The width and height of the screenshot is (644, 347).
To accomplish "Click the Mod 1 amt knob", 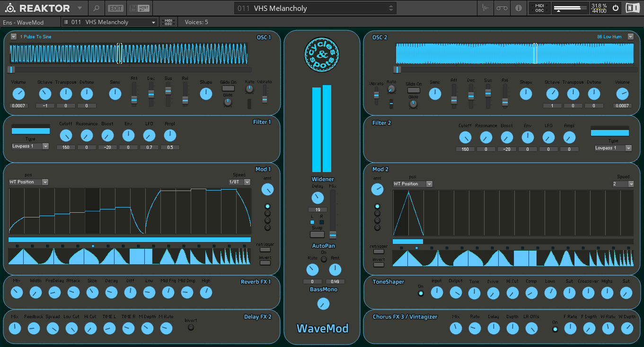I will [267, 190].
